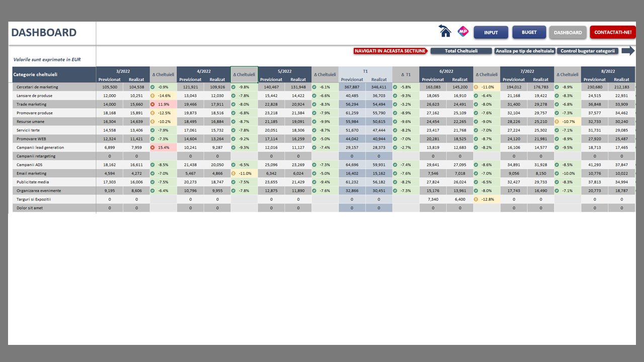The width and height of the screenshot is (644, 362).
Task: Click yellow warning icon beside Email marketing -11.0%
Action: (x=233, y=173)
